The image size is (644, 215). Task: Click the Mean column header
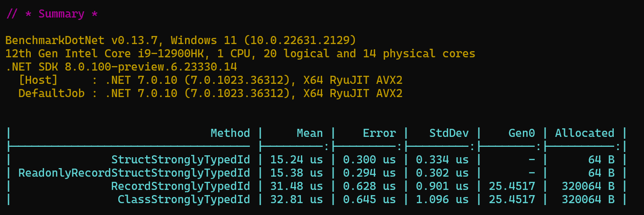click(309, 133)
